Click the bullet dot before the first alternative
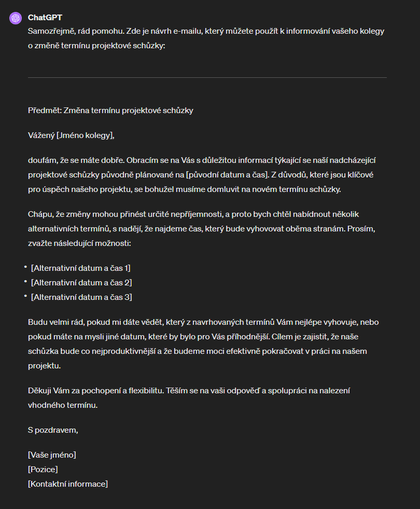The width and height of the screenshot is (420, 509). pos(25,267)
